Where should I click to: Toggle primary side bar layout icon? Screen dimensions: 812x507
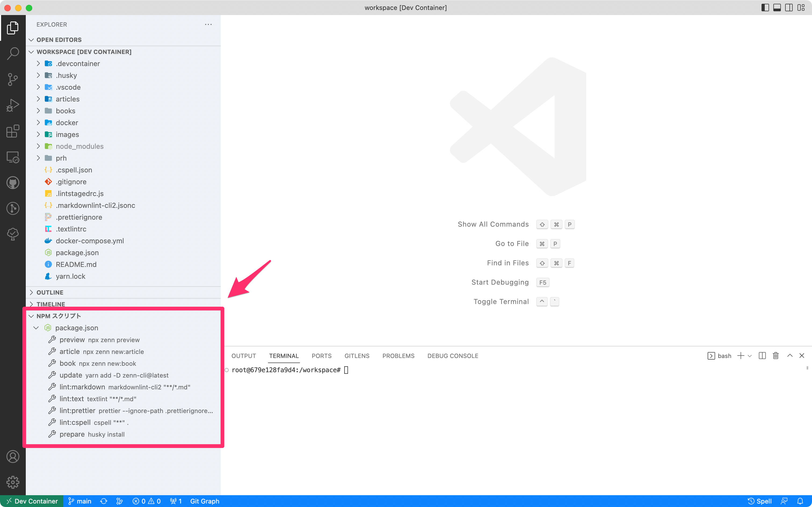click(x=765, y=8)
